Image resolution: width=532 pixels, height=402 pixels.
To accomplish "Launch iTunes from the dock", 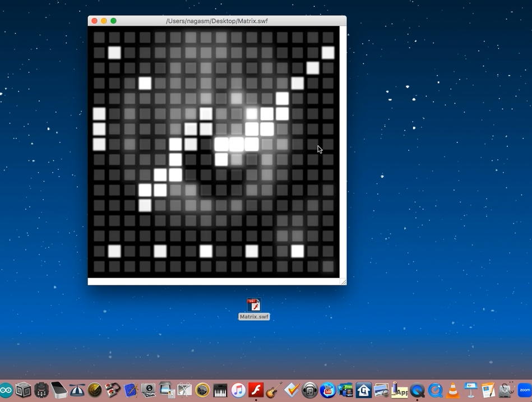I will (x=238, y=390).
